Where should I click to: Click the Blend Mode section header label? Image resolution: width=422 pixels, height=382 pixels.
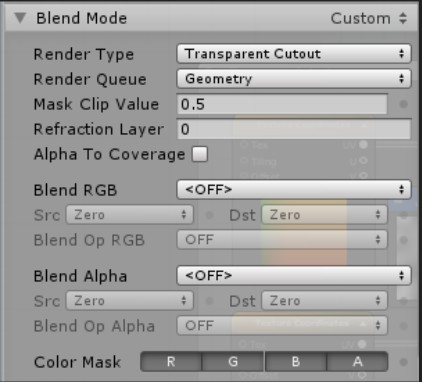click(82, 18)
